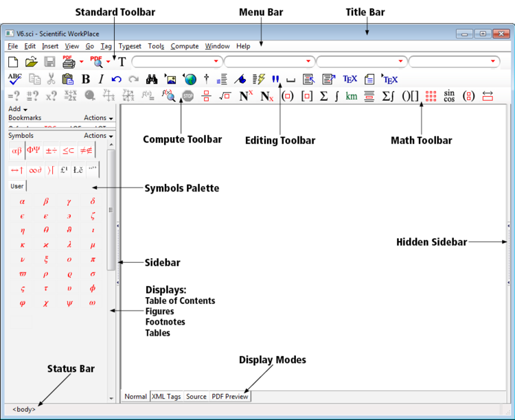Insert square brackets icon
This screenshot has width=515, height=420.
coord(307,96)
